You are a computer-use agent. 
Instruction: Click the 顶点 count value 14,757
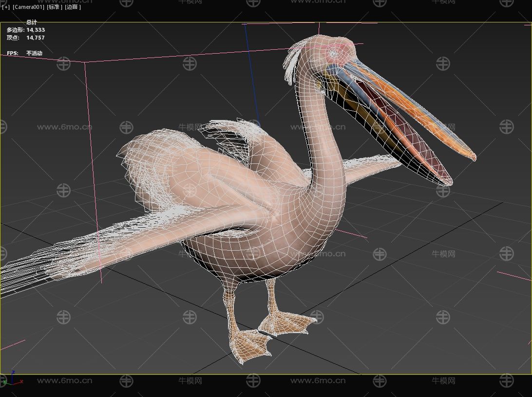point(36,38)
